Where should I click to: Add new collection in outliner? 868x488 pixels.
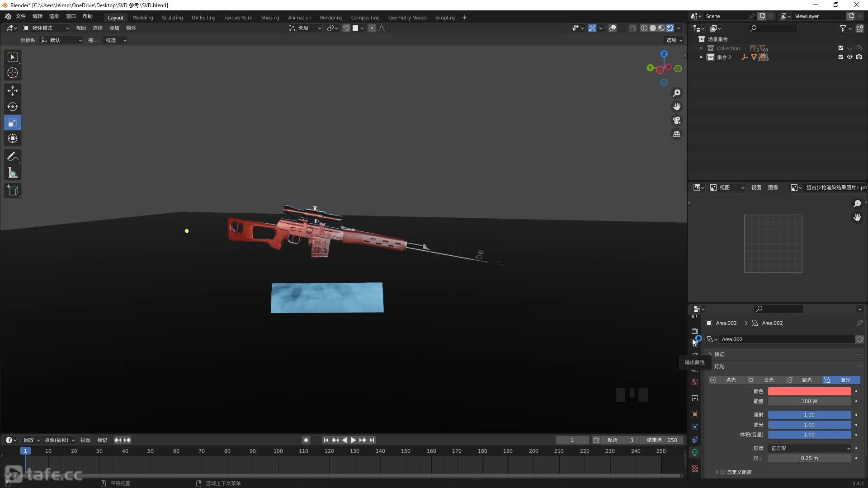[x=859, y=28]
